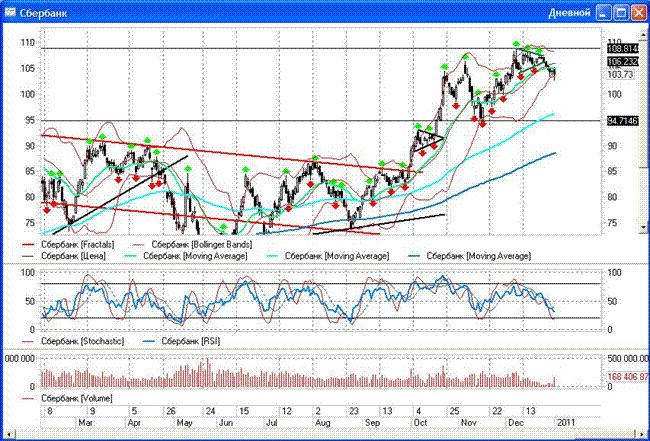Click the Oct month label on time axis

click(x=420, y=423)
